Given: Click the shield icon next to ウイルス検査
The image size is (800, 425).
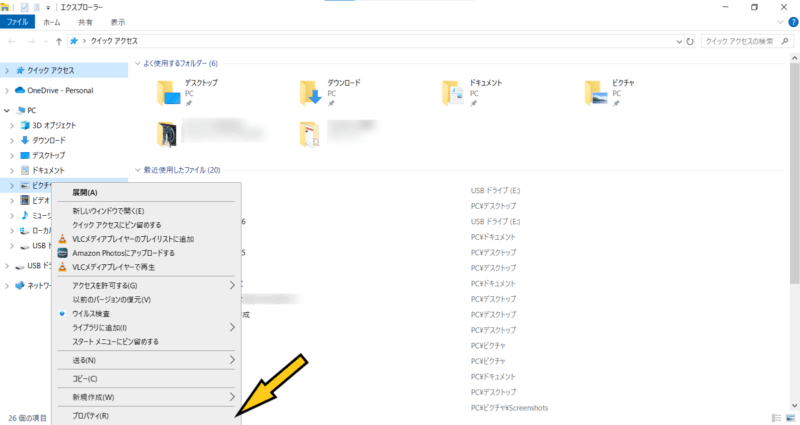Looking at the screenshot, I should click(62, 313).
